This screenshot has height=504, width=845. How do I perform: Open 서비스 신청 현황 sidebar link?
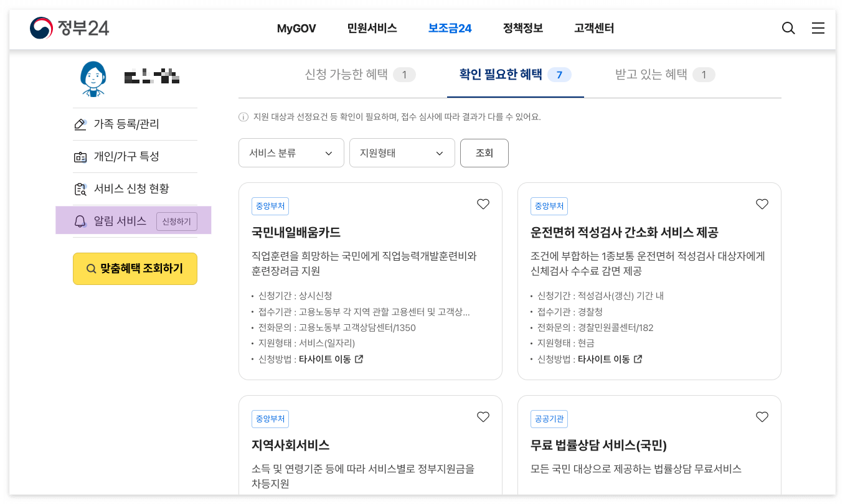coord(131,189)
